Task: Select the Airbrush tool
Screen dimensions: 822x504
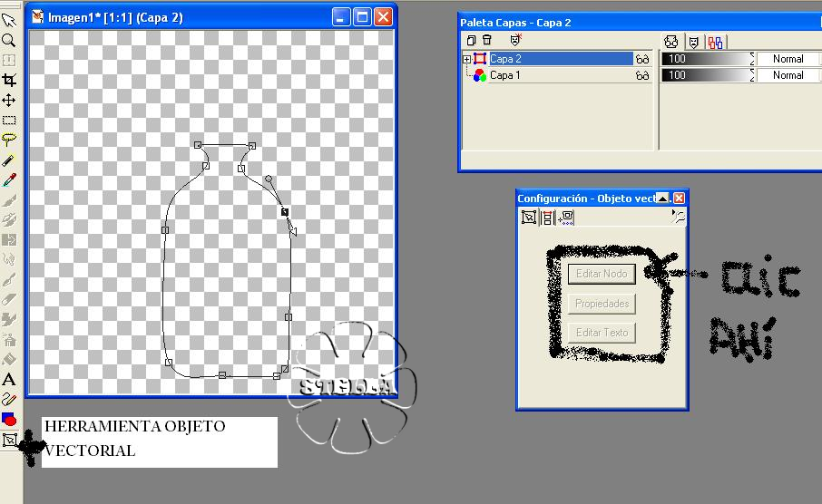Action: coord(9,339)
